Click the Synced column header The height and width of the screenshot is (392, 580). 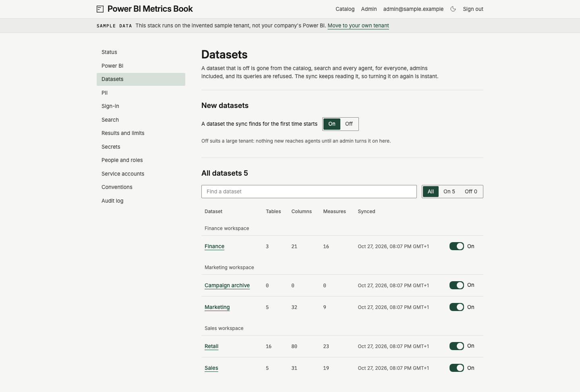click(x=367, y=212)
